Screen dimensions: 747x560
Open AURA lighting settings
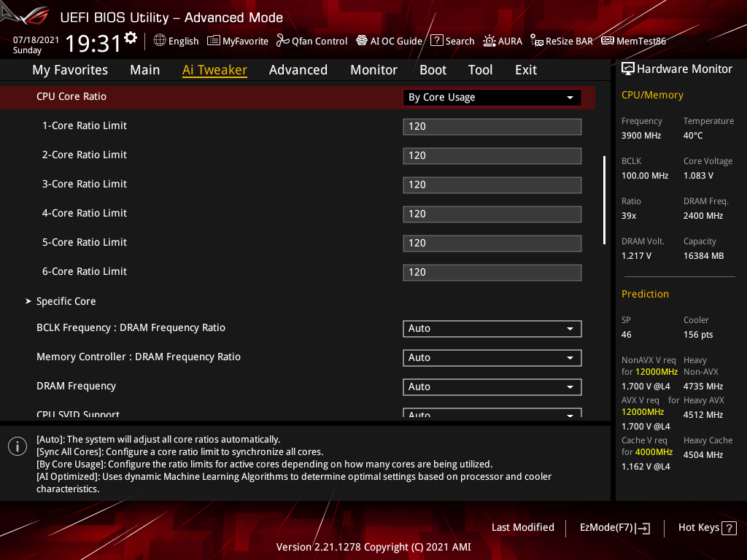tap(503, 41)
